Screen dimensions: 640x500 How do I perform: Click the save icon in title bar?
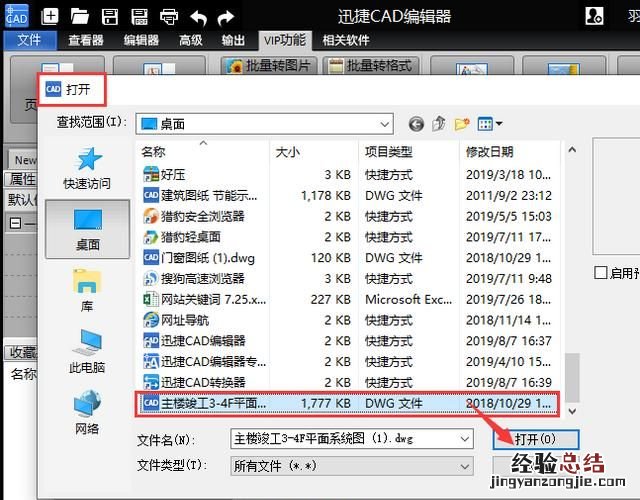(x=110, y=17)
